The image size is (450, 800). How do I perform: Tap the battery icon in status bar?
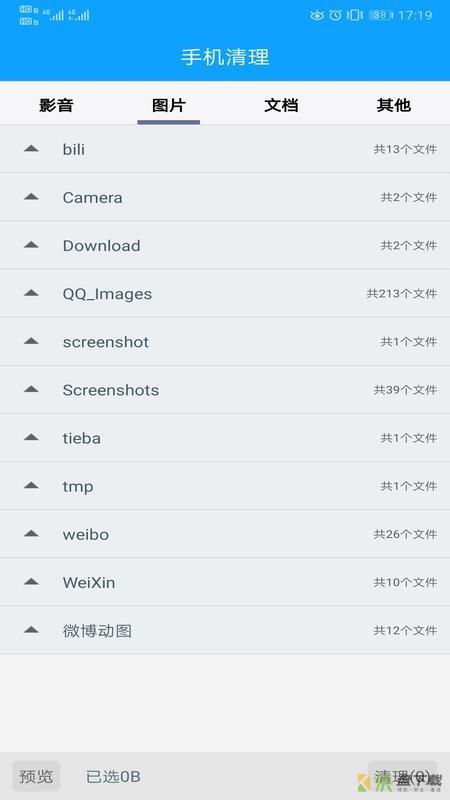(x=381, y=15)
